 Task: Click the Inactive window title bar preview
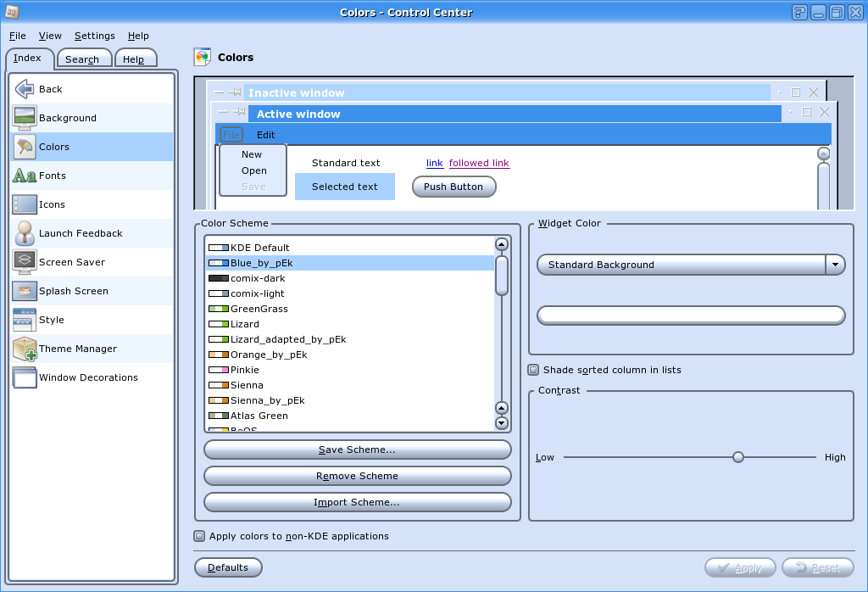[508, 92]
